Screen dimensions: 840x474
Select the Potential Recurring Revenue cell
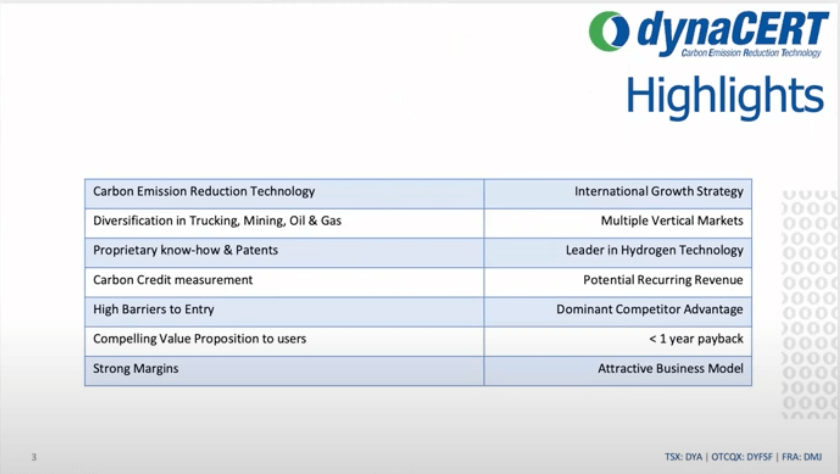pos(663,280)
